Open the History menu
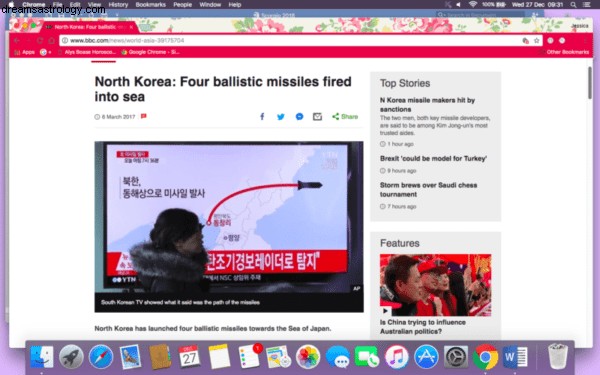This screenshot has width=600, height=375. click(x=118, y=5)
